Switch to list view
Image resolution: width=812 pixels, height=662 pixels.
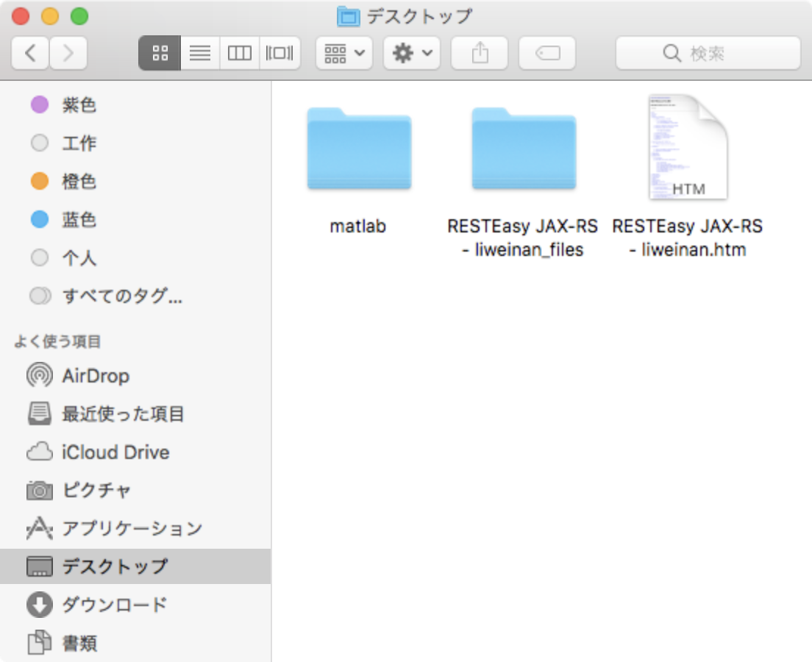click(200, 53)
